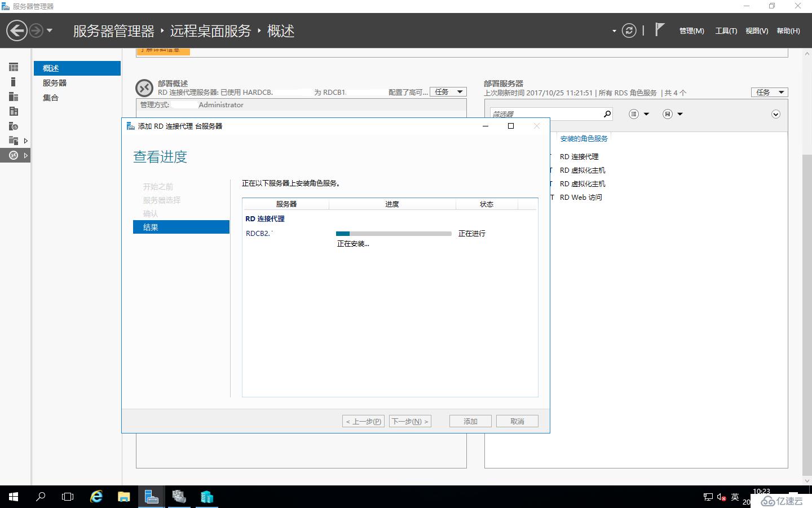Image resolution: width=812 pixels, height=508 pixels.
Task: Select the 集合 navigation item
Action: 77,98
